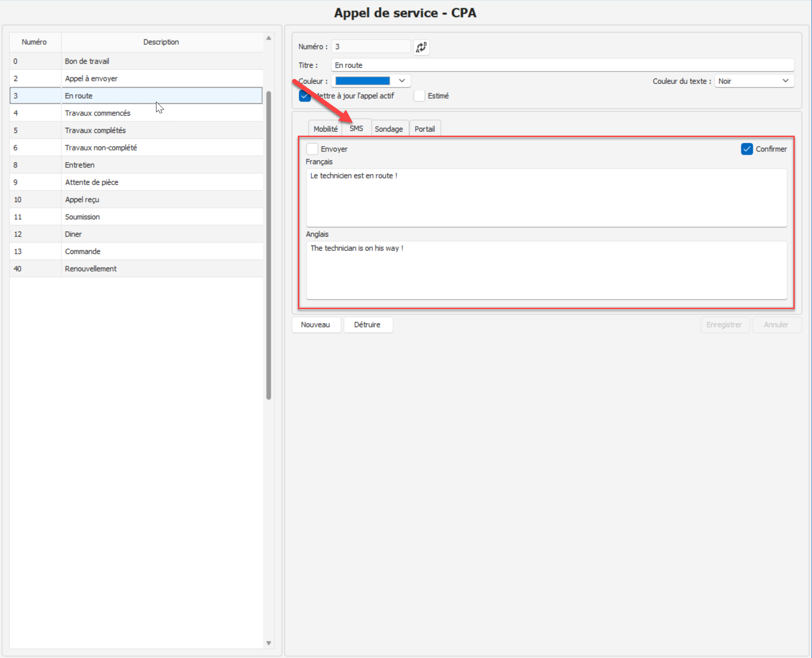Click the Français SMS message box
The width and height of the screenshot is (812, 658).
pos(546,197)
